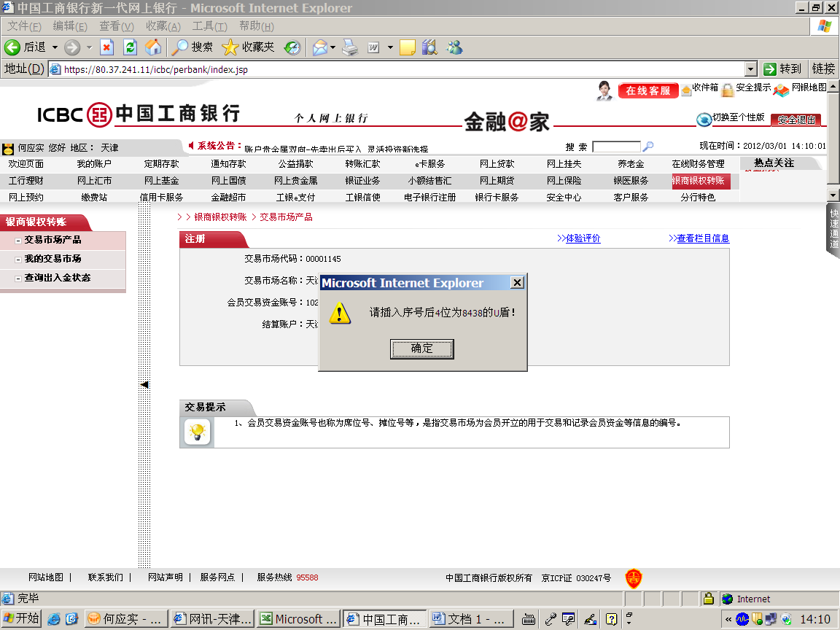Image resolution: width=840 pixels, height=630 pixels.
Task: Switch to Microsoft Excel taskbar window
Action: [297, 619]
